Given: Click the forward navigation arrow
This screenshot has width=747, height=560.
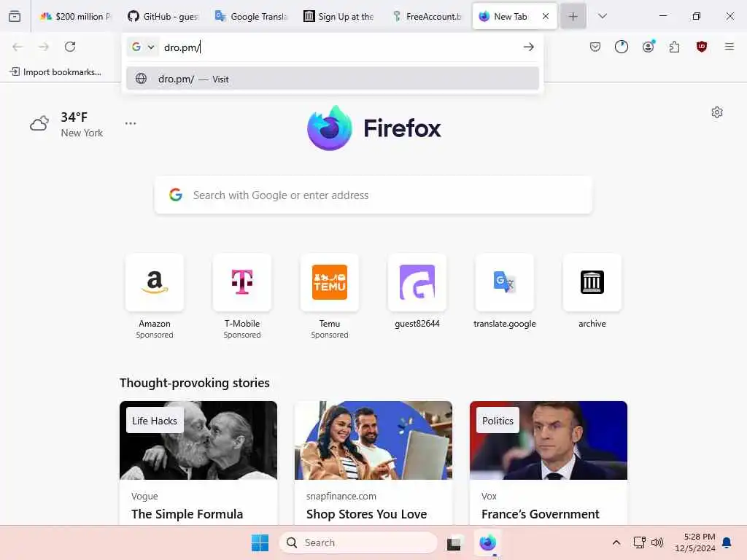Looking at the screenshot, I should (44, 47).
